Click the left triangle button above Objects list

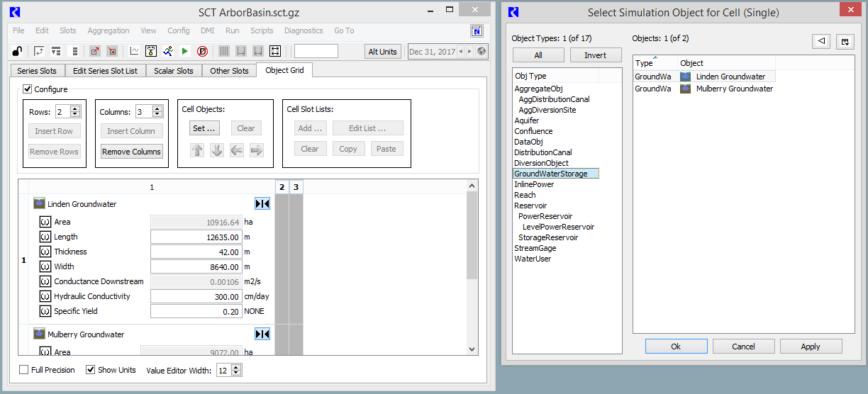(820, 42)
